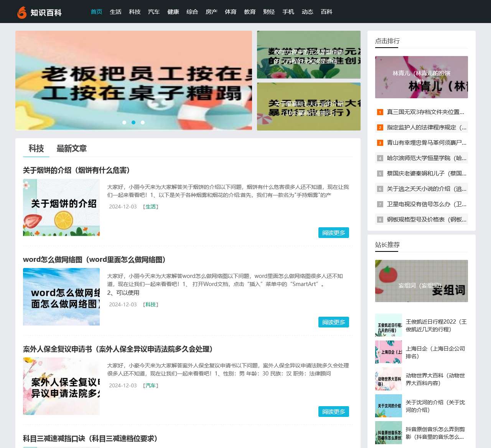Click the 王俊凯近日行程 thumbnail
The height and width of the screenshot is (448, 491).
click(x=388, y=325)
